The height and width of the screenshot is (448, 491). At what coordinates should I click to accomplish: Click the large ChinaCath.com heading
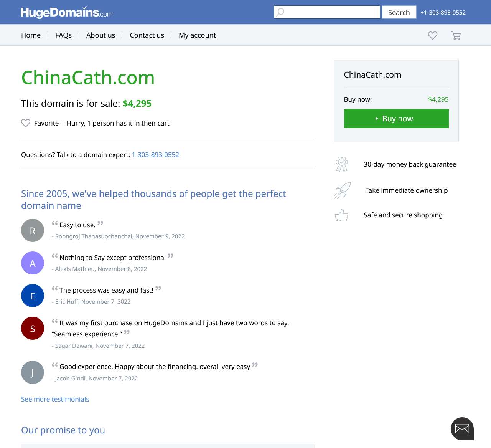pos(88,78)
